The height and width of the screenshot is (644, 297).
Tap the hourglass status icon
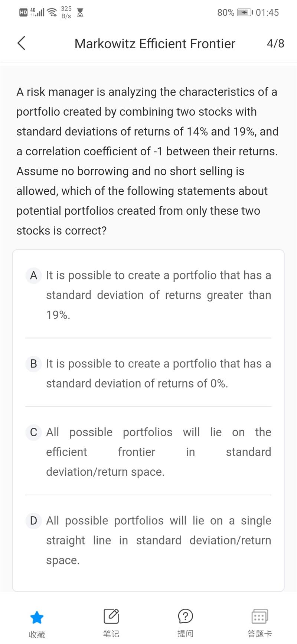pos(80,13)
